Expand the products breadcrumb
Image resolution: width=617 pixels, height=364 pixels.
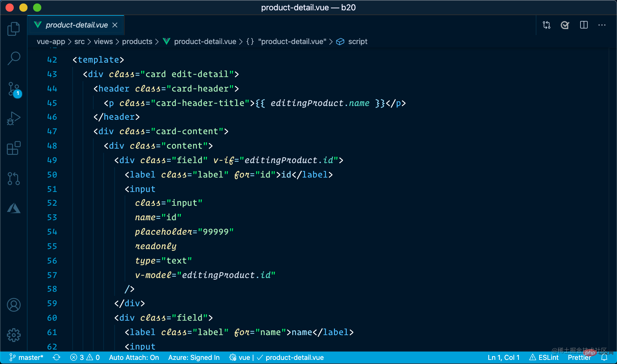click(x=137, y=41)
